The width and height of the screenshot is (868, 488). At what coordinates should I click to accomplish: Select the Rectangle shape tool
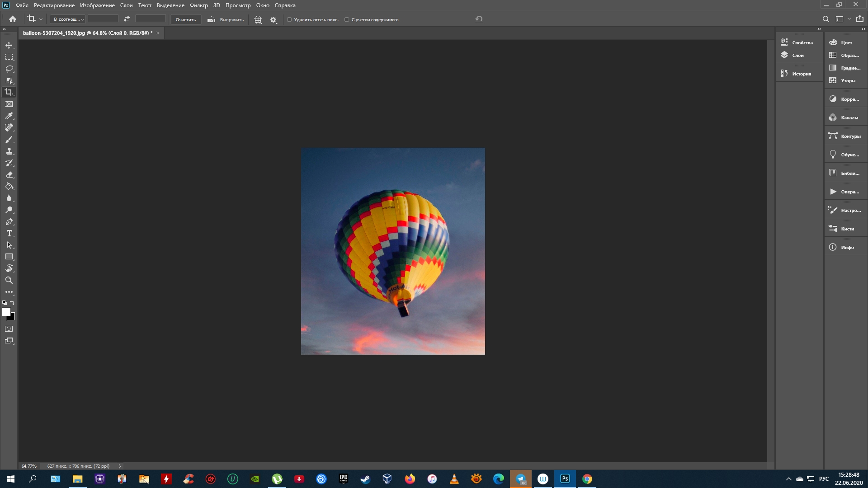pyautogui.click(x=9, y=257)
